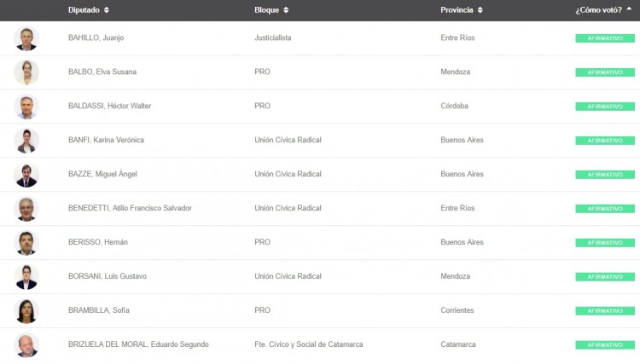This screenshot has width=640, height=364.
Task: Click Hernán Berisso's avatar image
Action: pos(26,243)
